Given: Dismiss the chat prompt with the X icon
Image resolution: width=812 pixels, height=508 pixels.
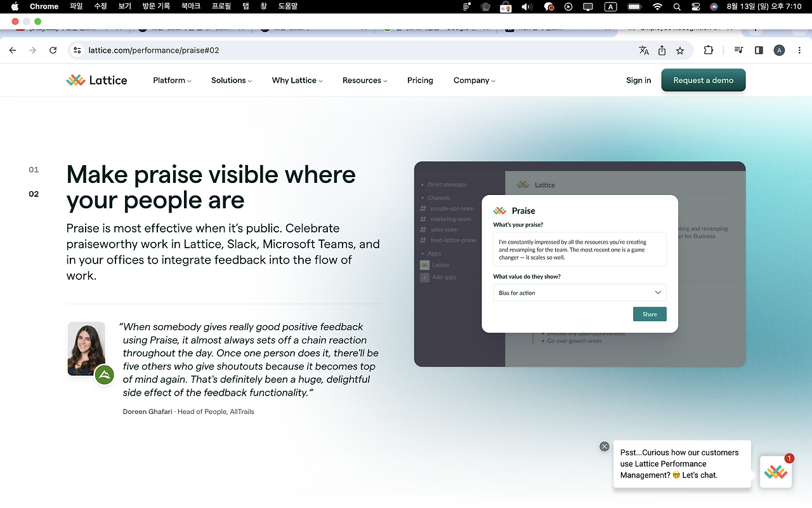Looking at the screenshot, I should [604, 446].
